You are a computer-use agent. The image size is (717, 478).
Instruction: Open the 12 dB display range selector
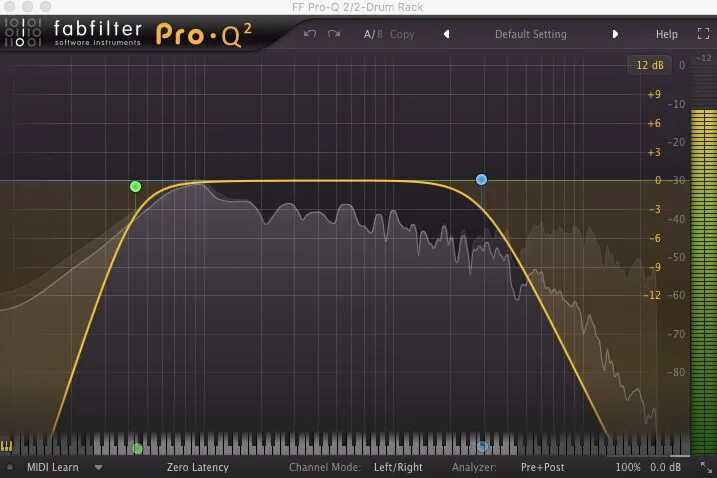point(650,65)
